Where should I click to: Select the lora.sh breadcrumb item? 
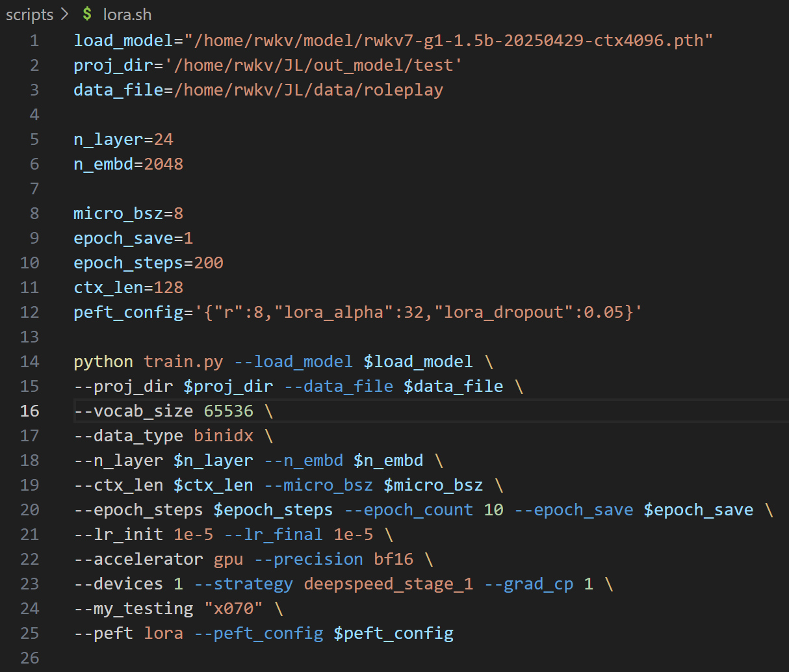point(127,14)
